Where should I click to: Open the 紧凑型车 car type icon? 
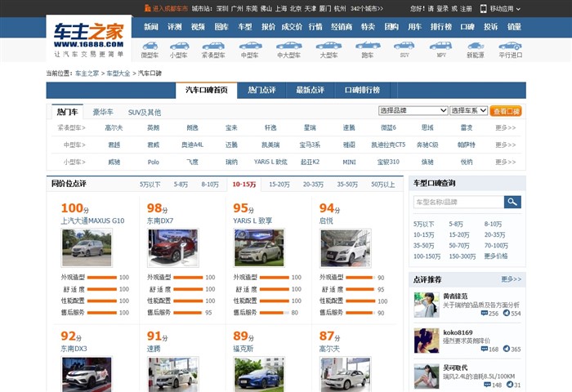click(213, 46)
